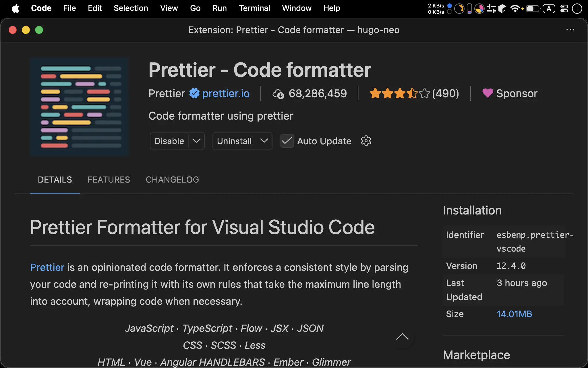Open the File menu
The width and height of the screenshot is (588, 368).
click(x=69, y=8)
